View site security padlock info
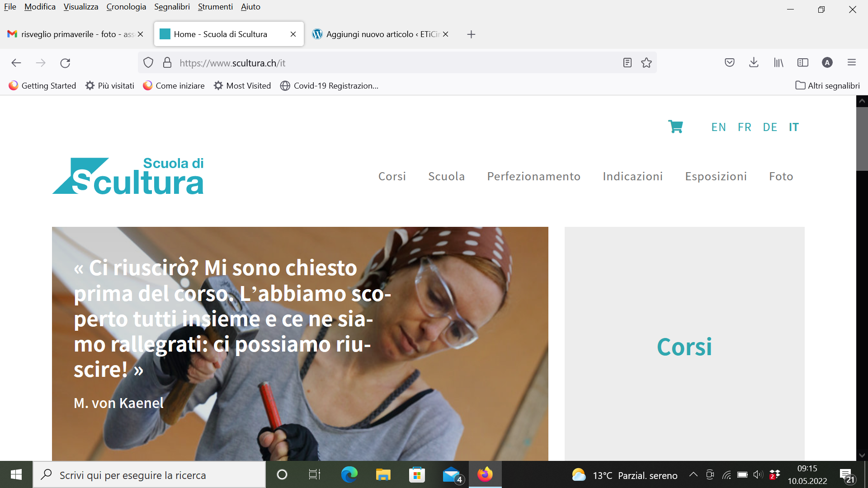 coord(167,63)
